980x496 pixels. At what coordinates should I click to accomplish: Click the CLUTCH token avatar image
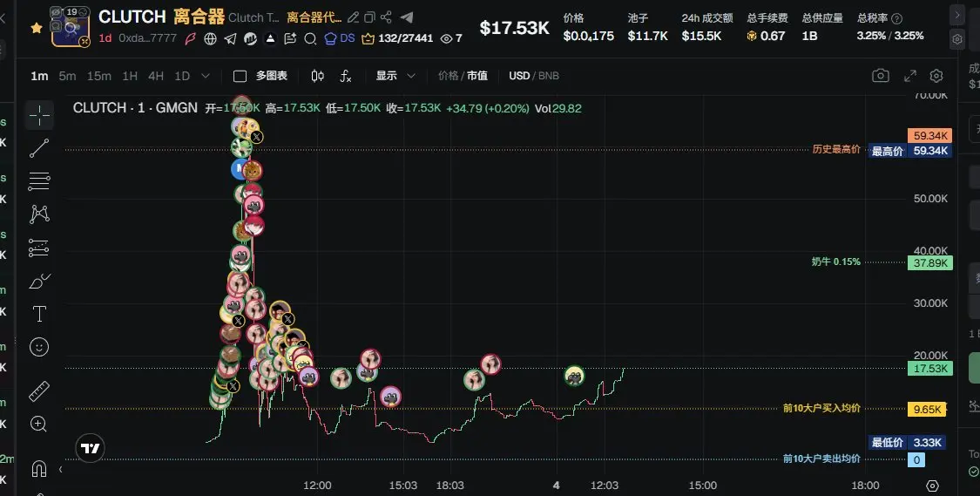click(70, 28)
